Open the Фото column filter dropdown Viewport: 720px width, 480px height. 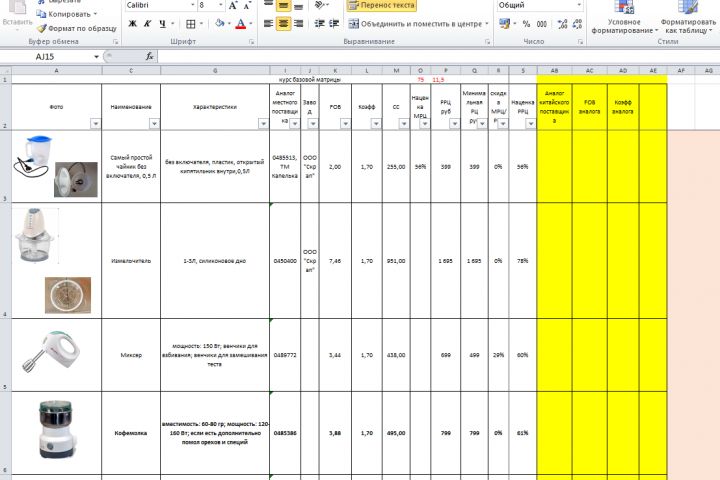tap(96, 124)
